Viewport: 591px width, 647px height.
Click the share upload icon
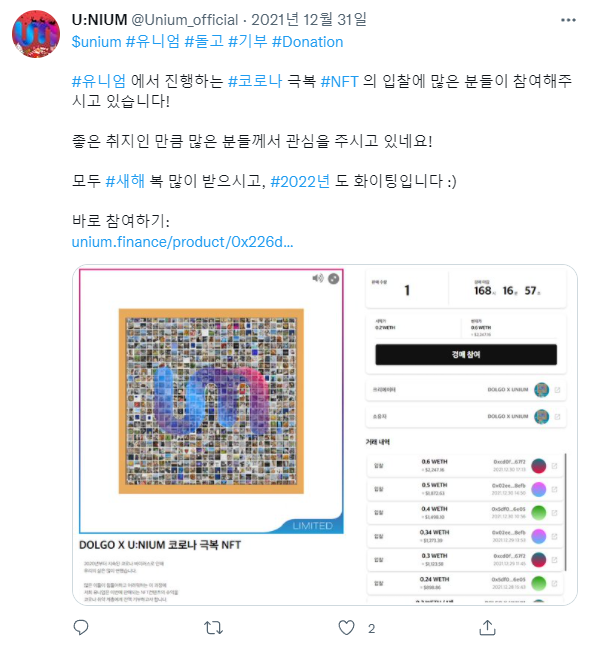487,628
